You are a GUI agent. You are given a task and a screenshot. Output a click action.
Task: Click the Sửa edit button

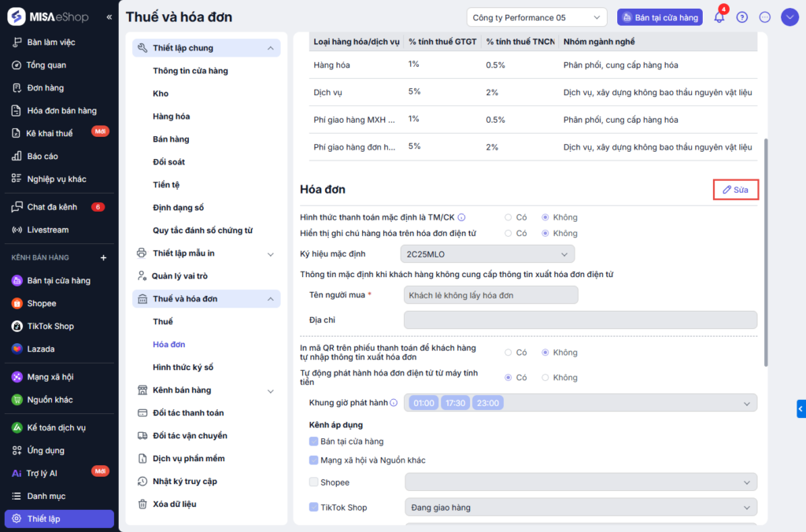736,190
